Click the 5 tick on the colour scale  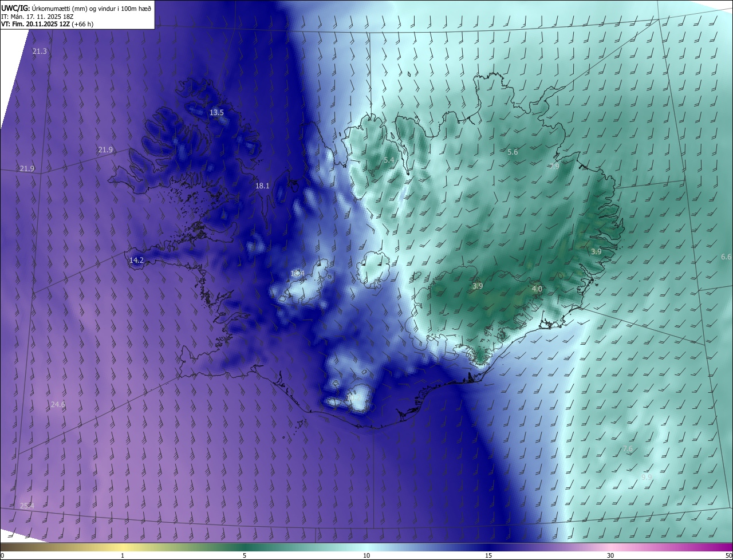pyautogui.click(x=245, y=556)
